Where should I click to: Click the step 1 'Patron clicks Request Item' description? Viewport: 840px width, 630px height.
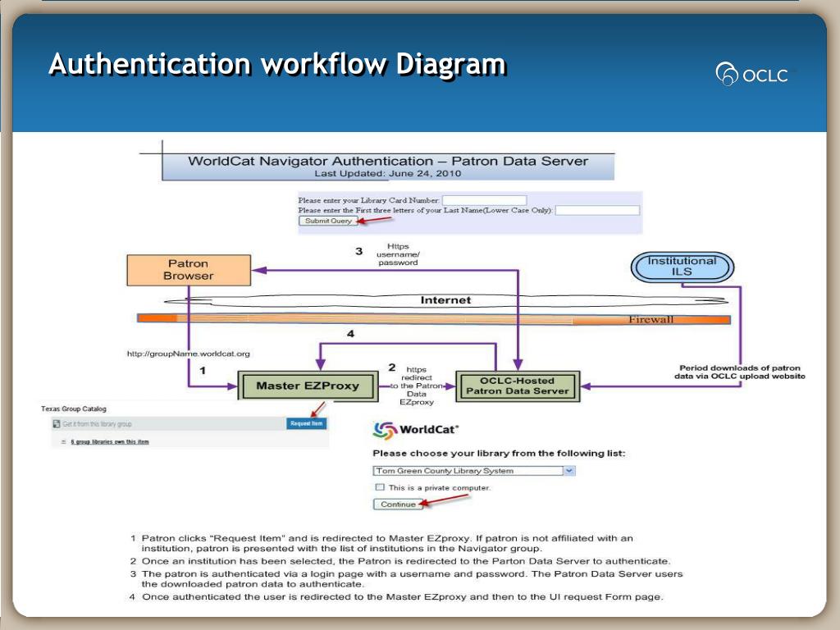tap(387, 543)
